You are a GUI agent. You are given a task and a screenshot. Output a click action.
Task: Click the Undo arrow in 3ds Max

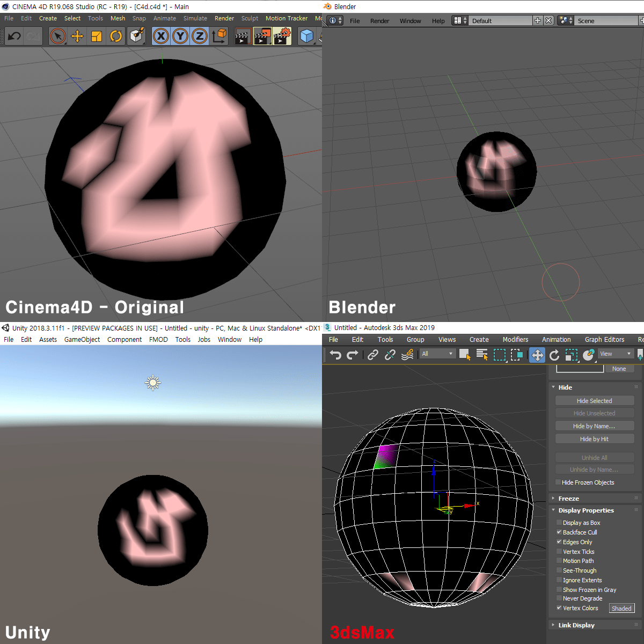tap(335, 354)
